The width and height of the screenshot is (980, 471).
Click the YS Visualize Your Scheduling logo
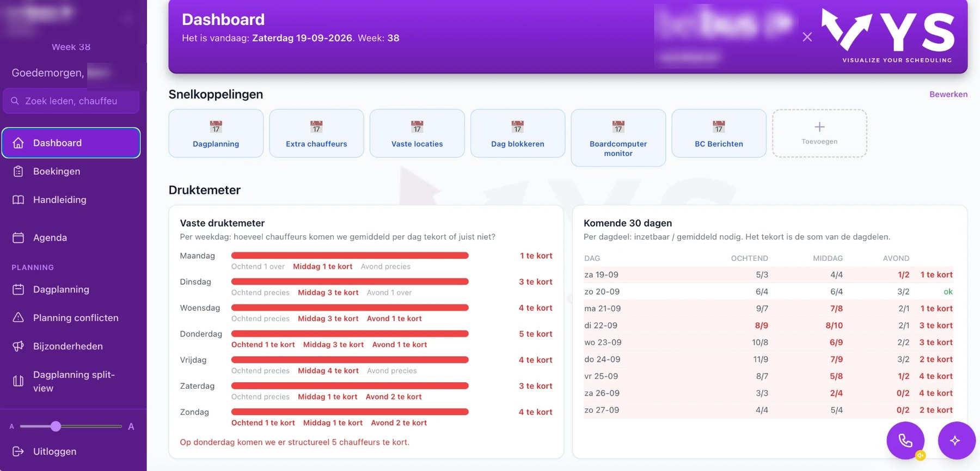point(889,36)
